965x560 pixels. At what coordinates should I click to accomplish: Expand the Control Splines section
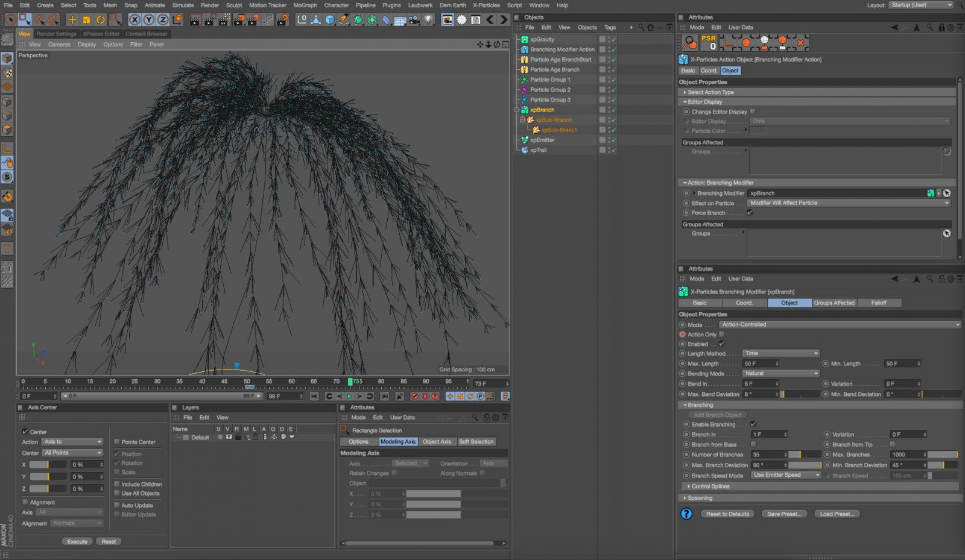click(710, 486)
